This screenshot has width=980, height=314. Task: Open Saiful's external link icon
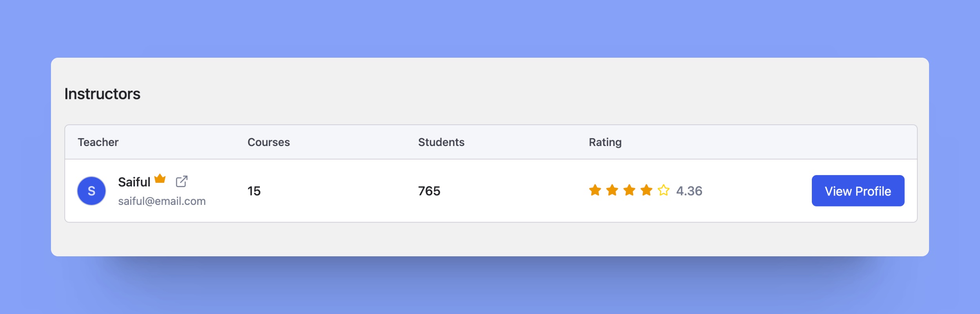pos(181,181)
